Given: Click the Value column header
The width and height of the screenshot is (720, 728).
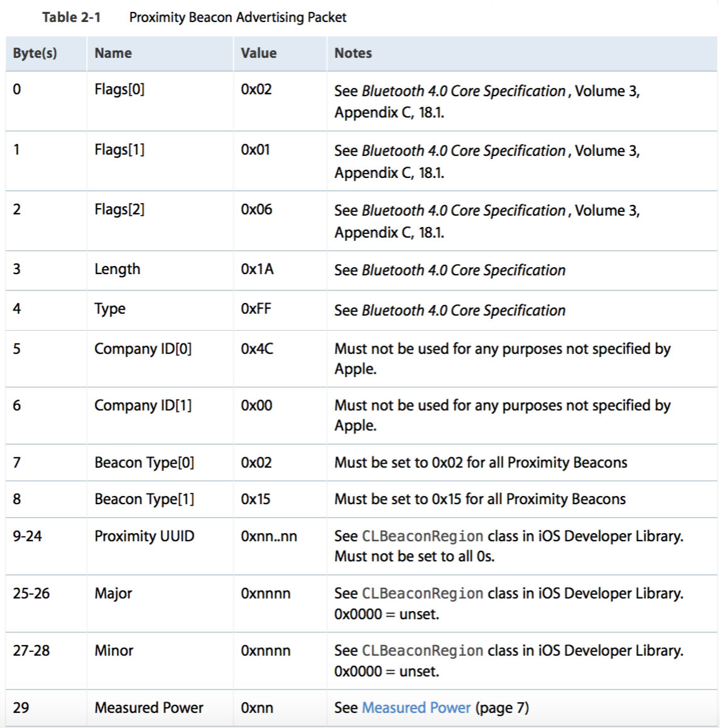Looking at the screenshot, I should point(258,53).
